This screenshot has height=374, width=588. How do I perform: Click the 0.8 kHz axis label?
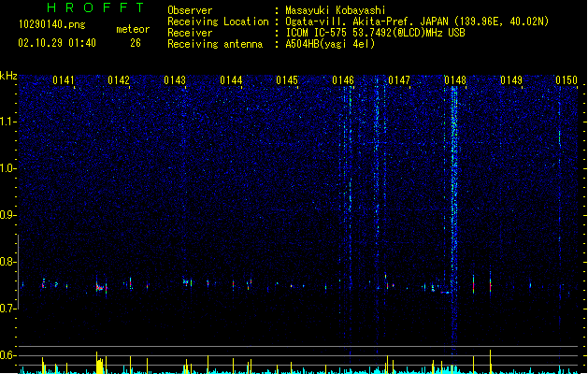(x=7, y=262)
